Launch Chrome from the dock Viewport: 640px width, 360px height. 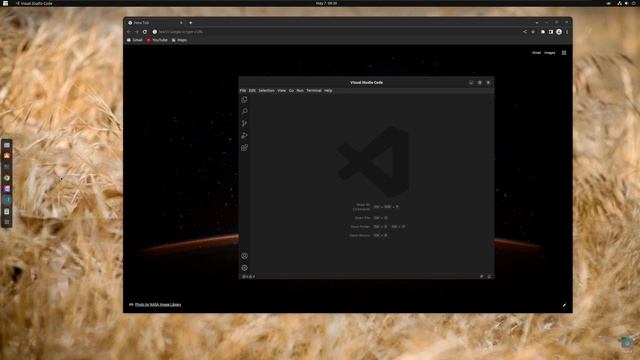pyautogui.click(x=7, y=178)
